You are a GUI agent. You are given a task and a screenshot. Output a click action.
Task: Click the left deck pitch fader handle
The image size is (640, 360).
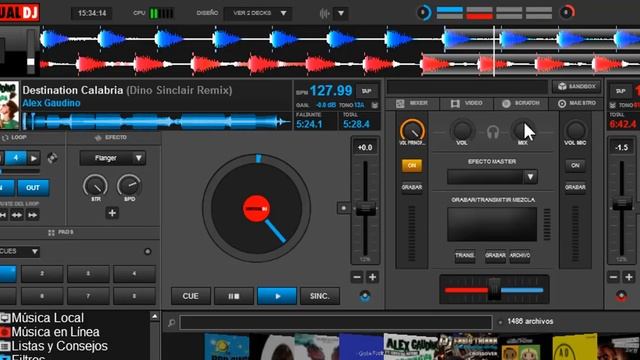click(365, 208)
